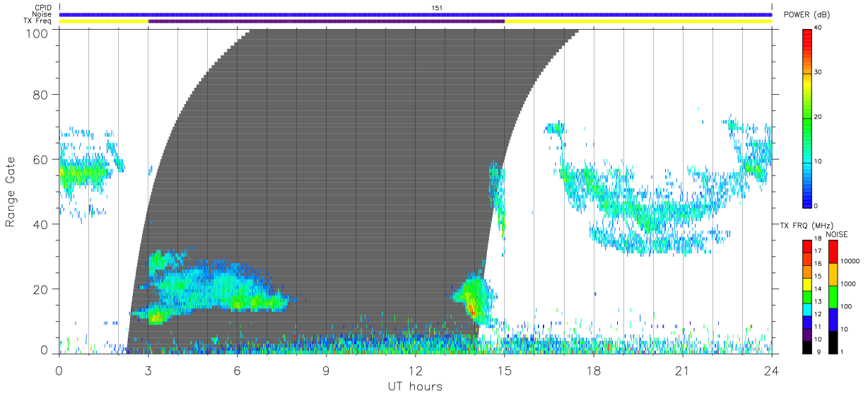Click the 30 label on power scale
The width and height of the screenshot is (868, 401).
(819, 73)
